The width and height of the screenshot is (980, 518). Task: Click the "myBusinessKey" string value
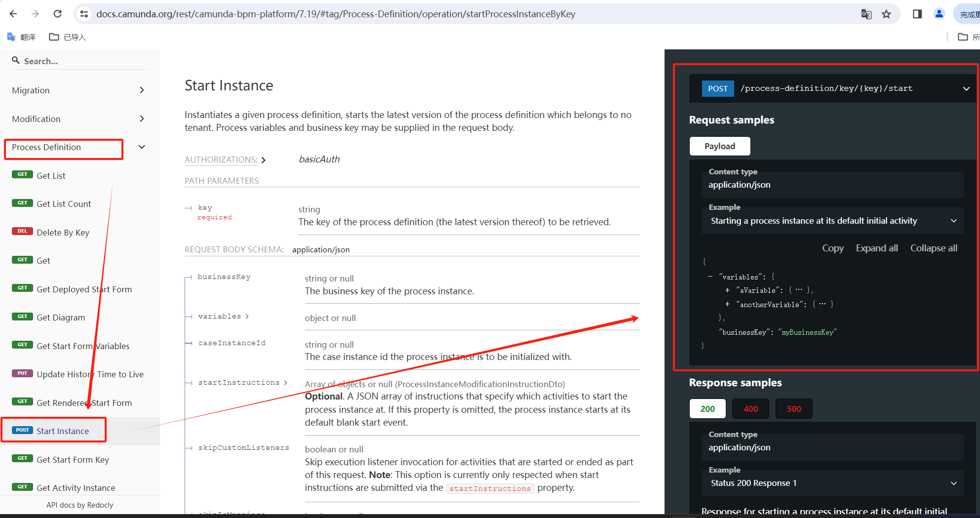point(808,332)
